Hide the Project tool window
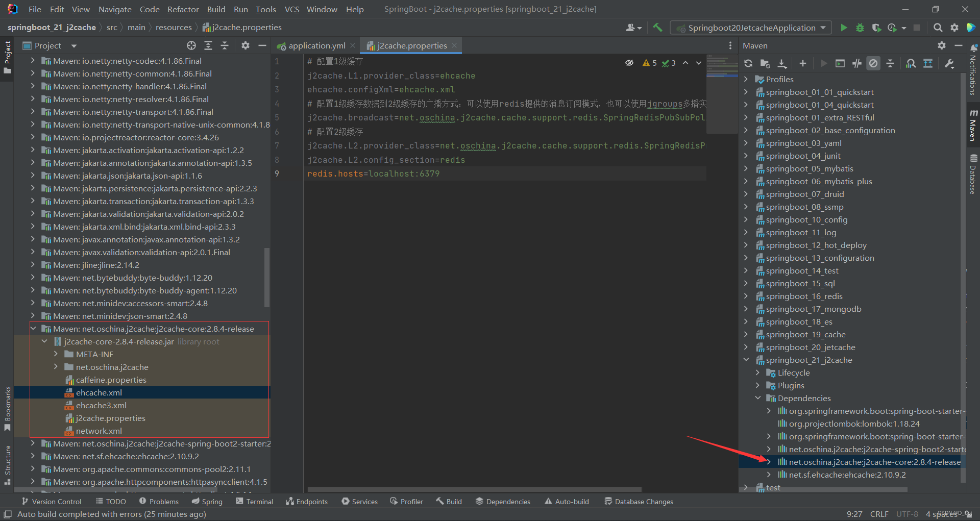The image size is (980, 521). click(262, 45)
